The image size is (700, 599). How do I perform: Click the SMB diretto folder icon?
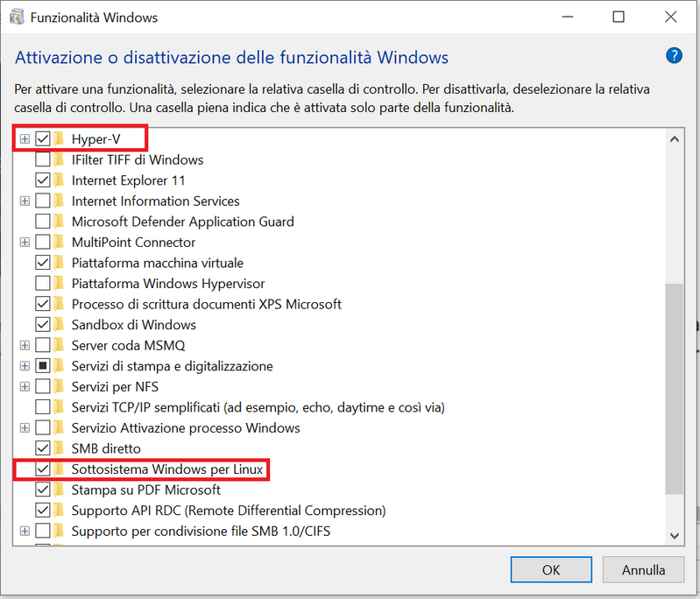tap(59, 448)
